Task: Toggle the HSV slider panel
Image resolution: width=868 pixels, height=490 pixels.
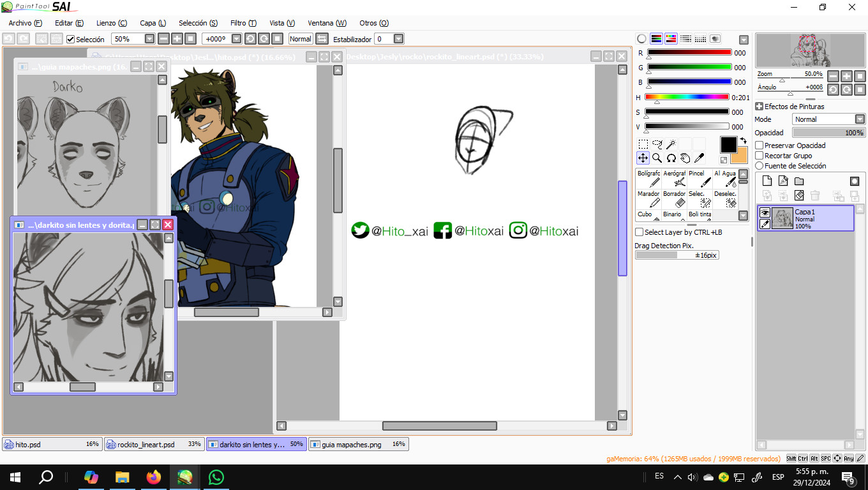Action: [x=671, y=38]
